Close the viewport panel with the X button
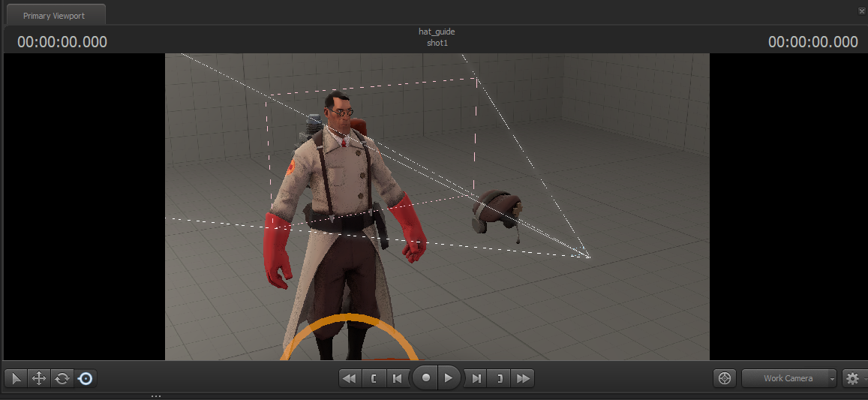The height and width of the screenshot is (400, 868). tap(862, 11)
